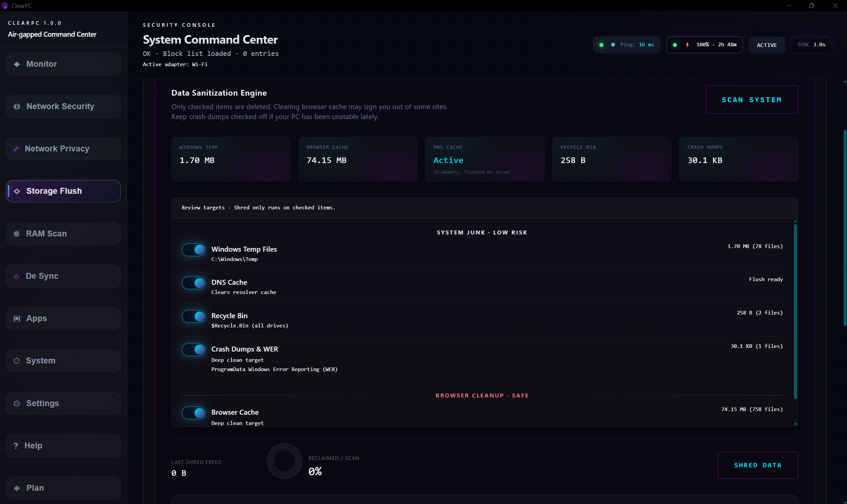847x504 pixels.
Task: Open the Help page
Action: tap(63, 445)
